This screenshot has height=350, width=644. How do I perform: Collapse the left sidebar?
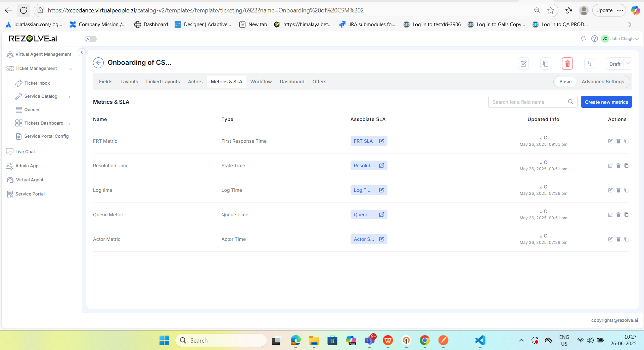click(82, 52)
